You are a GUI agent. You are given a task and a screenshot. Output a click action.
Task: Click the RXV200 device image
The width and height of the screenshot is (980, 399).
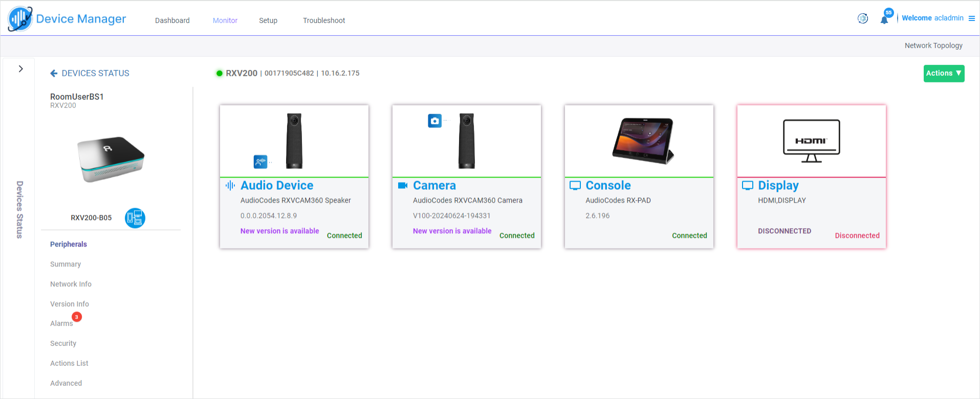(111, 159)
